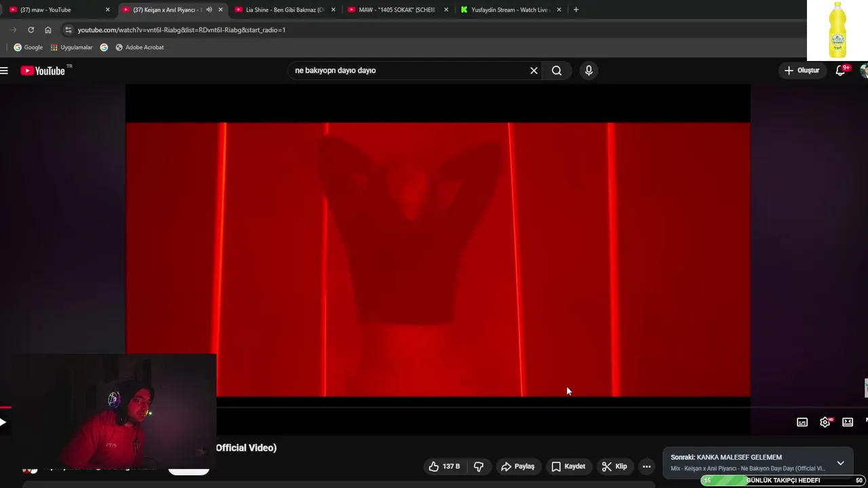Expand the Sonraki playlist panel chevron
Image resolution: width=868 pixels, height=488 pixels.
[840, 463]
